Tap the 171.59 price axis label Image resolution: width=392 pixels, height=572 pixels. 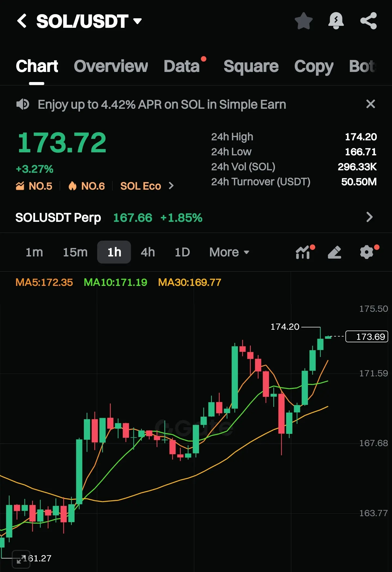373,373
